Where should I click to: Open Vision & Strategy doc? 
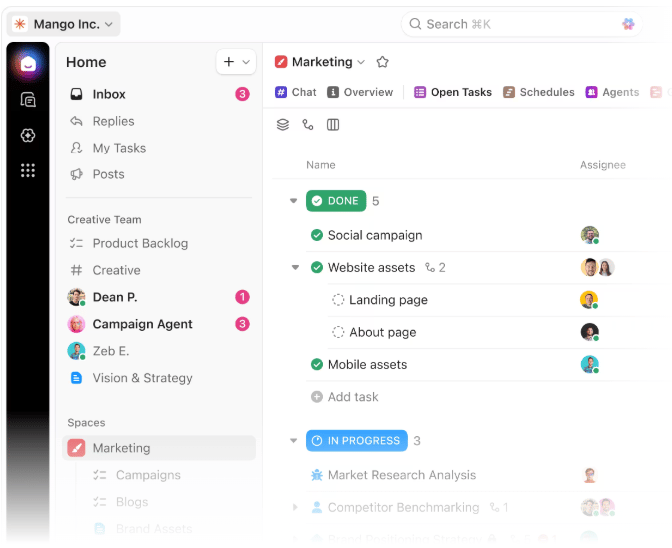159,378
